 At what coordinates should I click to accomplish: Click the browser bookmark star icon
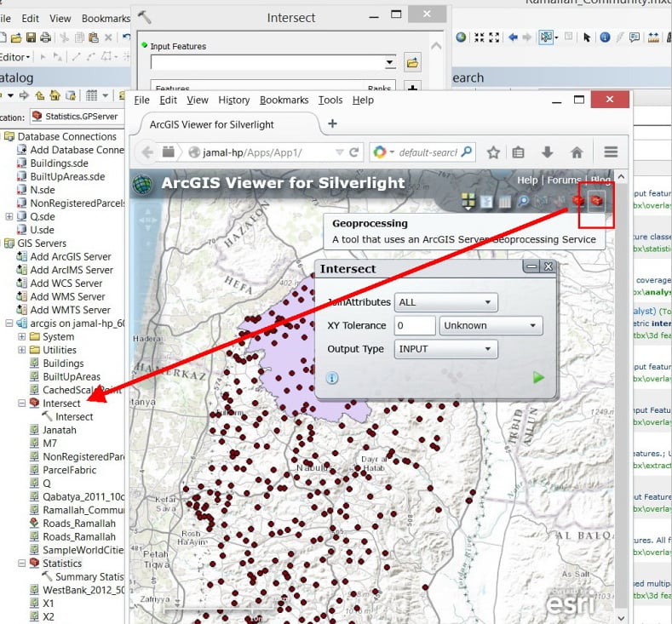(493, 152)
